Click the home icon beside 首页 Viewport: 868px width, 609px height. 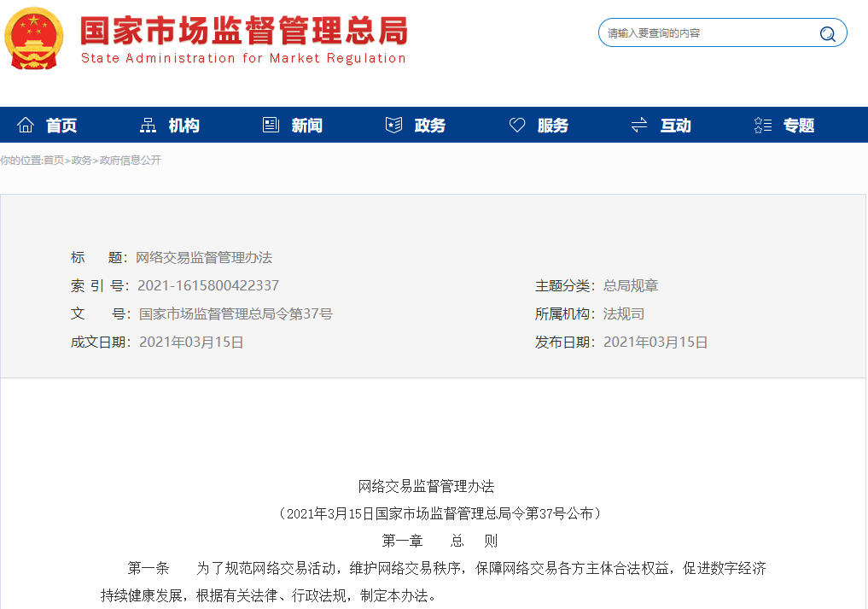[26, 126]
